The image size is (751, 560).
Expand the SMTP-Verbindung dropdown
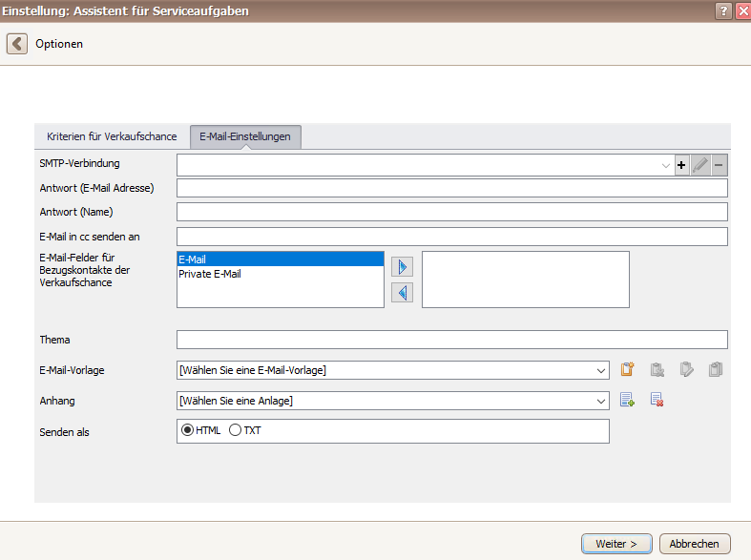click(665, 166)
